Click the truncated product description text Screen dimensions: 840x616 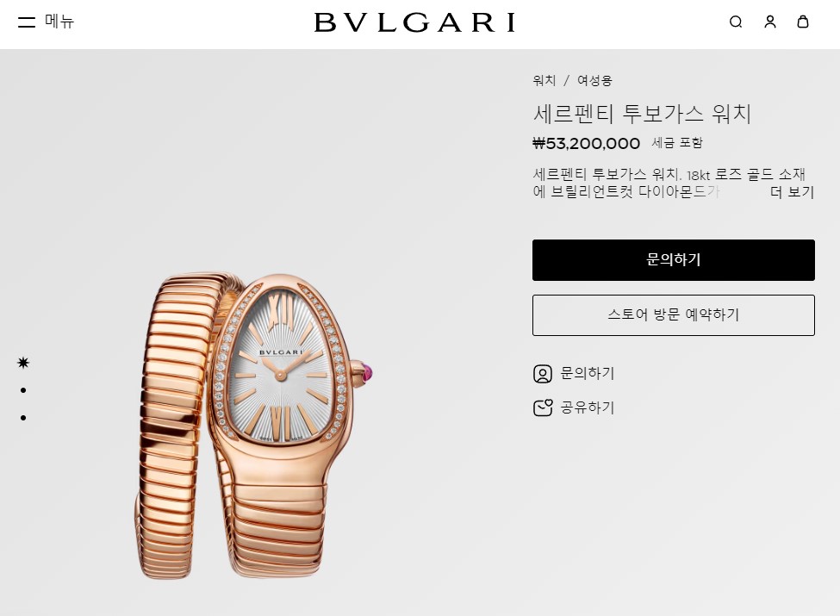(x=650, y=183)
